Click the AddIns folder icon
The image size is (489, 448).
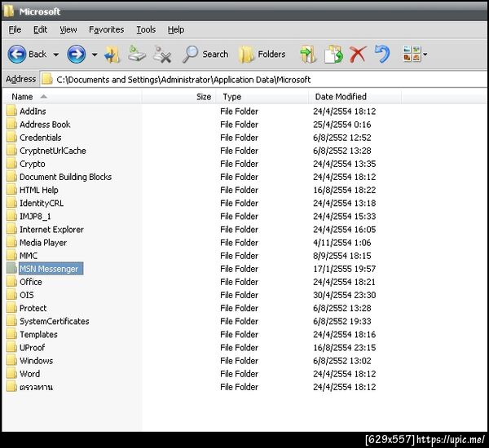click(12, 111)
